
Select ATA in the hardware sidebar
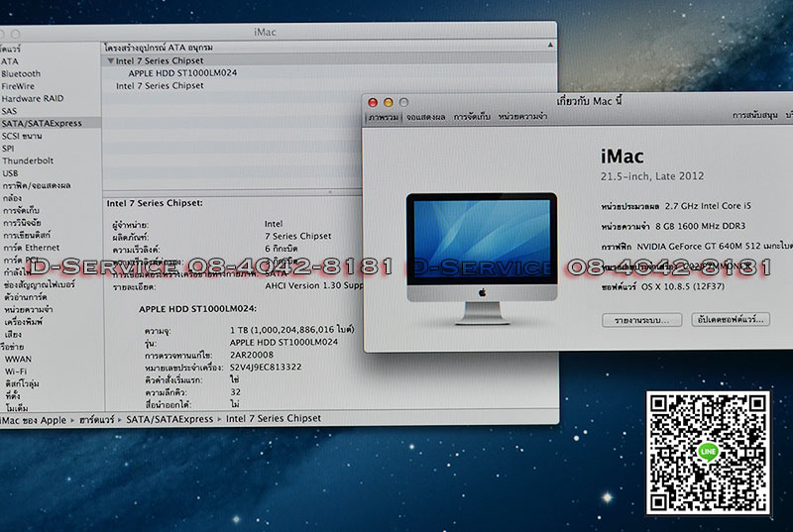10,61
